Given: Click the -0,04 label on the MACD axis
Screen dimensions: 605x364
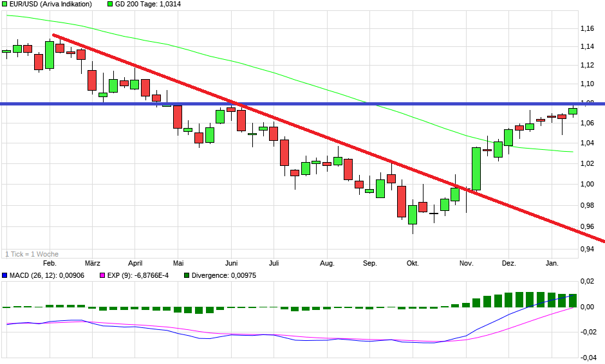Looking at the screenshot, I should [586, 357].
